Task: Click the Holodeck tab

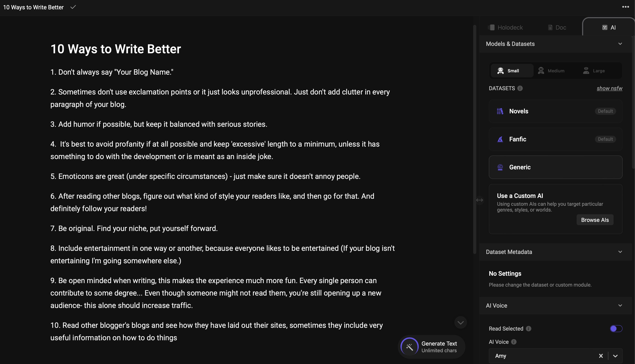Action: coord(505,27)
